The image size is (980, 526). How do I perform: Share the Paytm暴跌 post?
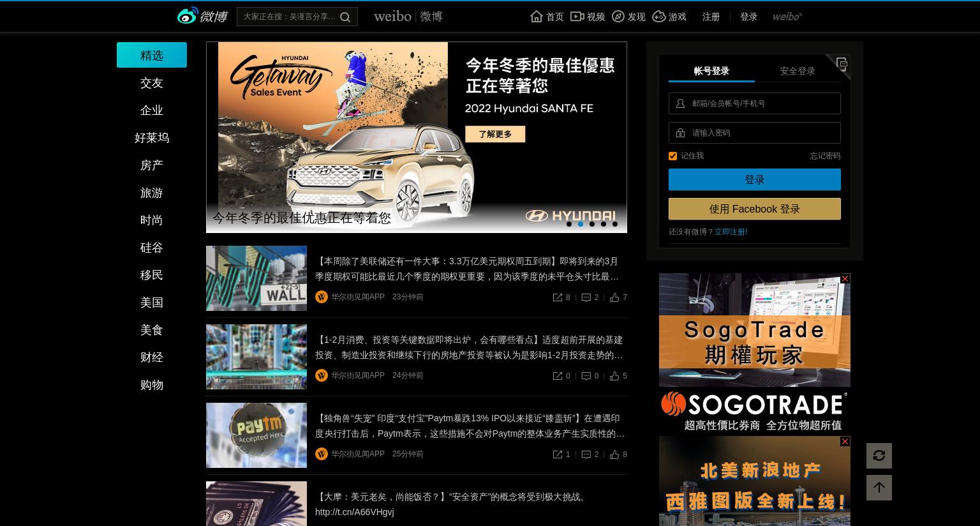[561, 455]
